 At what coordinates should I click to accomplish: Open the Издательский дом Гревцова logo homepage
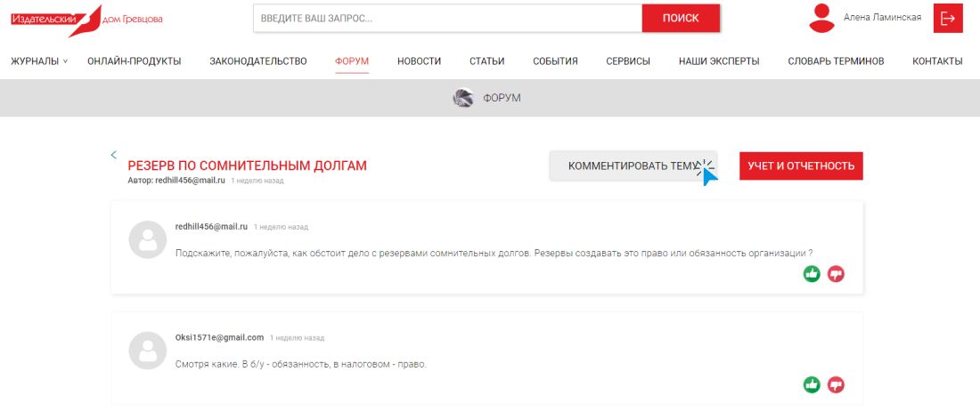86,18
